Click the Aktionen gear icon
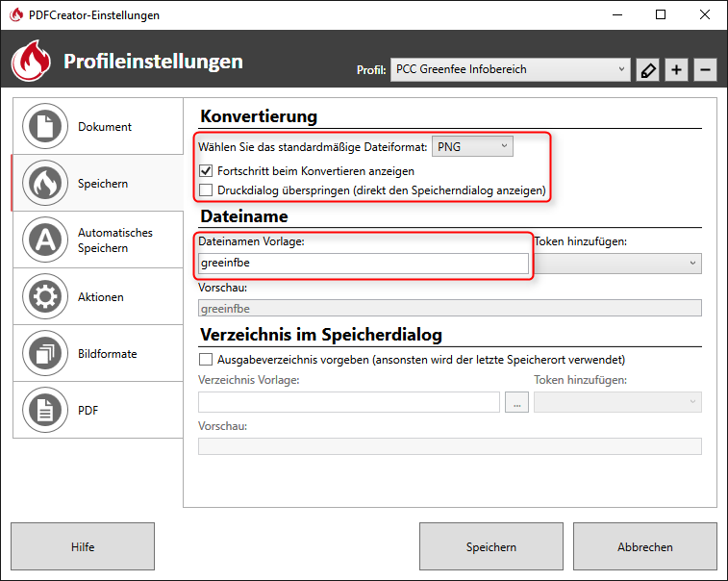 pos(43,297)
